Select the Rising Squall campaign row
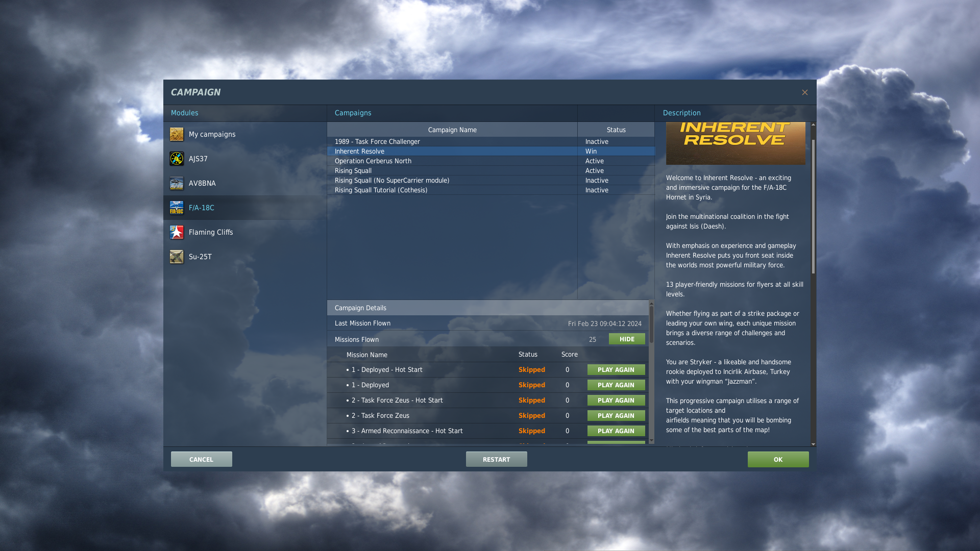The height and width of the screenshot is (551, 980). click(x=491, y=171)
